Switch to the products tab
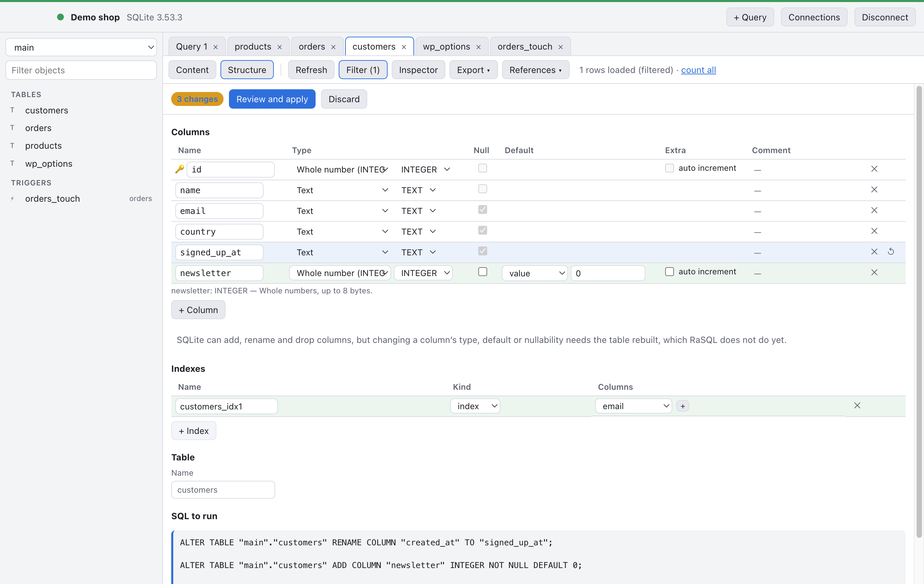924x584 pixels. (x=253, y=47)
